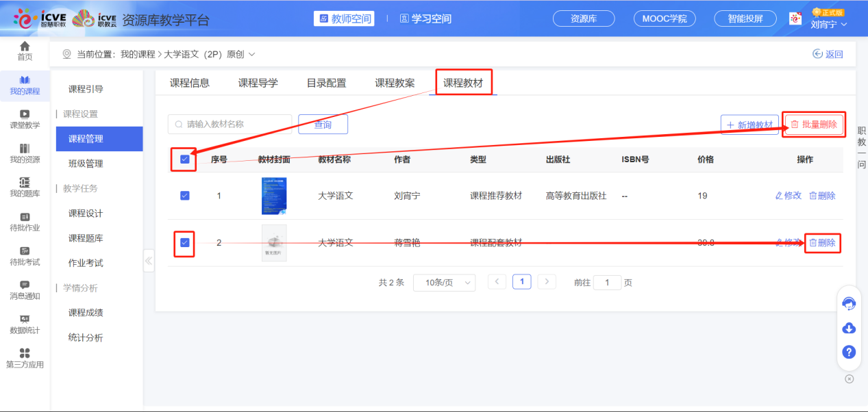Open the 首页 home icon in sidebar
Image resolution: width=868 pixels, height=412 pixels.
coord(25,50)
